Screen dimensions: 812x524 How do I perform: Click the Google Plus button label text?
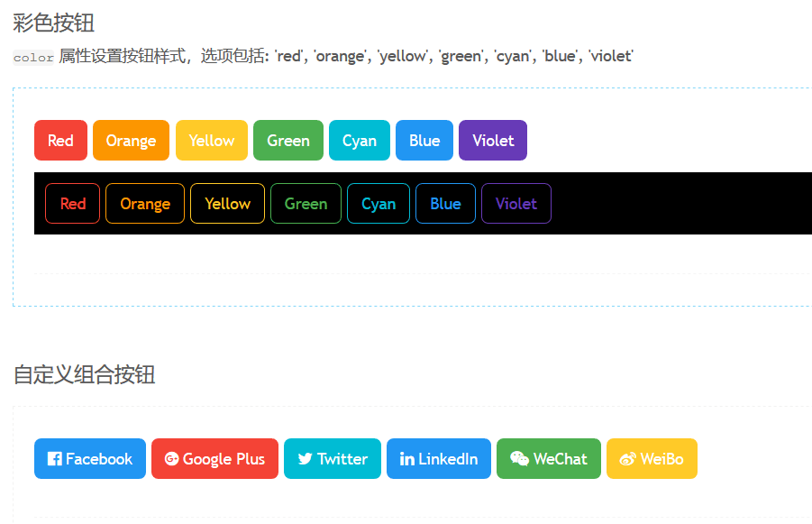point(224,459)
